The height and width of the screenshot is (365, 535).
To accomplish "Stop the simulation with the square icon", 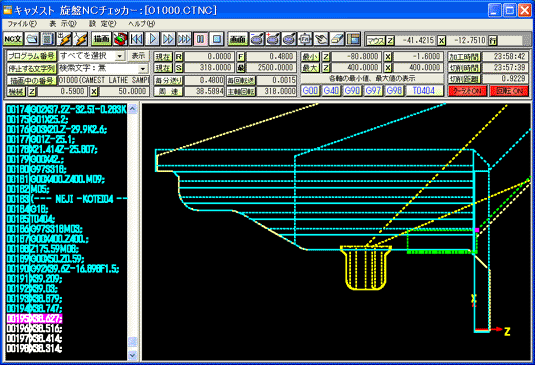I will click(x=216, y=39).
